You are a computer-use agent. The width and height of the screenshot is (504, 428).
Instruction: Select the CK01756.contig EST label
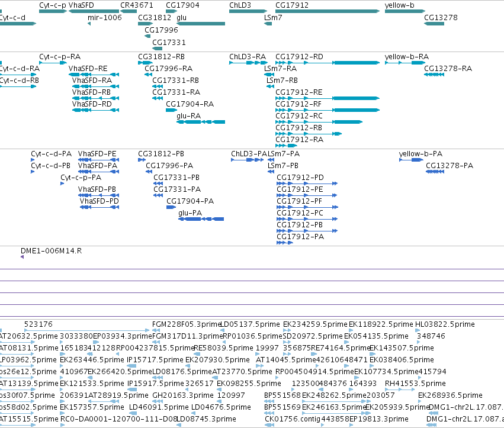[x=293, y=419]
